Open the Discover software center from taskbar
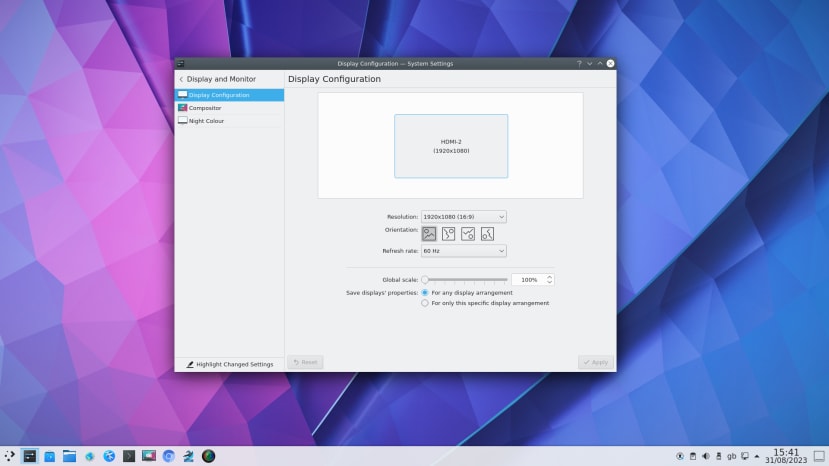 (50, 456)
